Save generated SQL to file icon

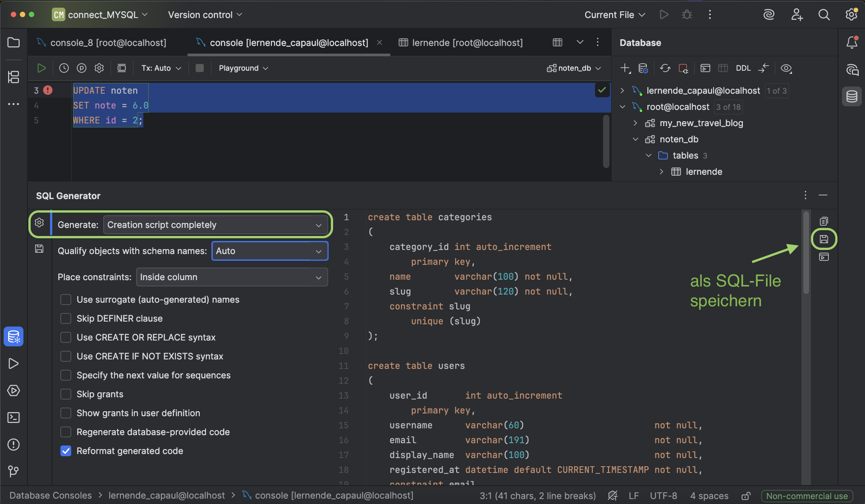824,239
